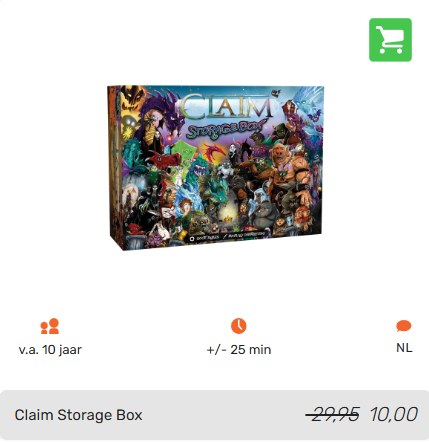Click the grey product title bar
429x442 pixels.
(214, 415)
